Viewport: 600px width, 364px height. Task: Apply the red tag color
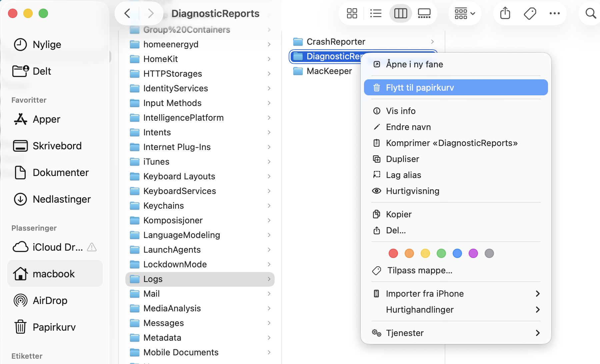click(x=393, y=253)
